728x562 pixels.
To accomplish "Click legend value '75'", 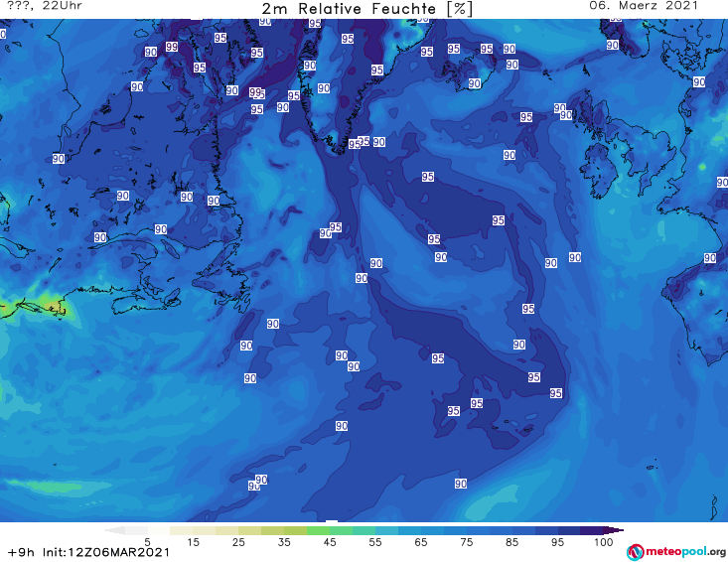I will [x=467, y=542].
